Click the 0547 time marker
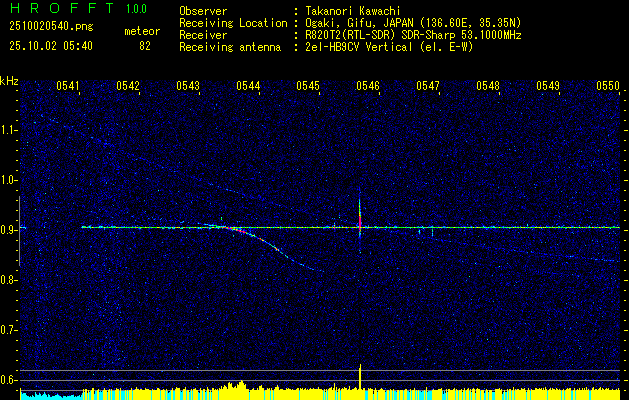The height and width of the screenshot is (400, 629). tap(428, 85)
